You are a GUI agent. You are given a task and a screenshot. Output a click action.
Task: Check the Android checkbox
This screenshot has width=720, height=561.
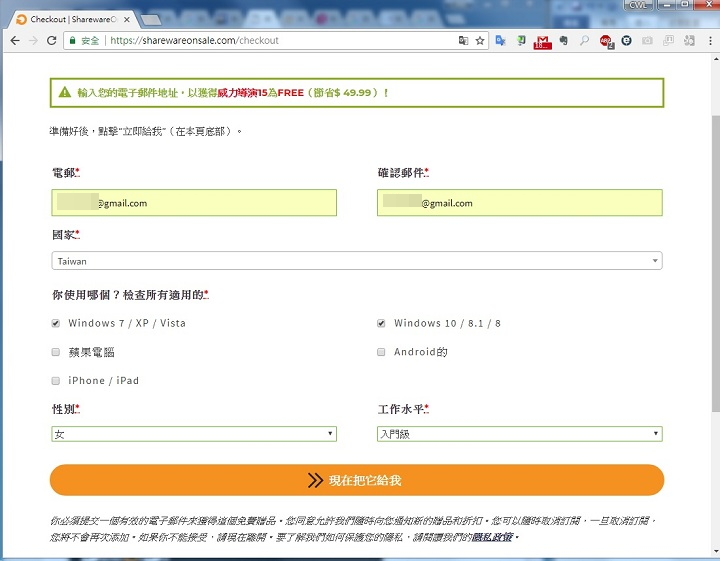point(382,352)
